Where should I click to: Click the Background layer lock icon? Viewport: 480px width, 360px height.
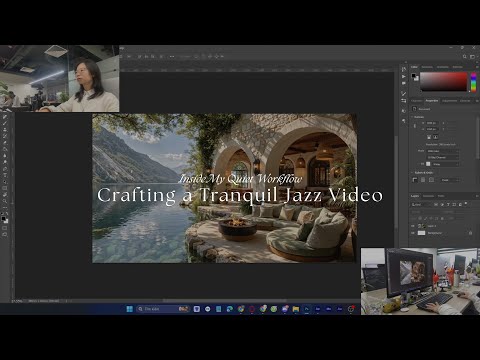pyautogui.click(x=470, y=233)
